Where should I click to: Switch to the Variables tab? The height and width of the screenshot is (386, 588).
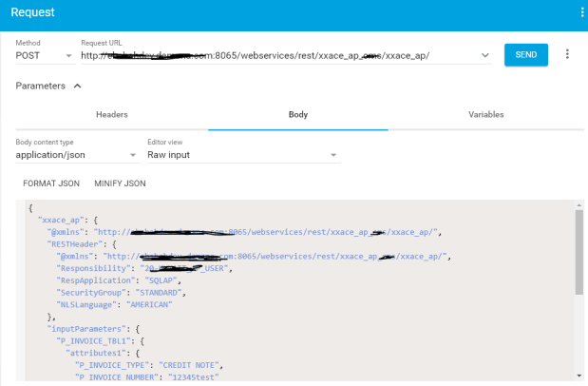pyautogui.click(x=485, y=115)
